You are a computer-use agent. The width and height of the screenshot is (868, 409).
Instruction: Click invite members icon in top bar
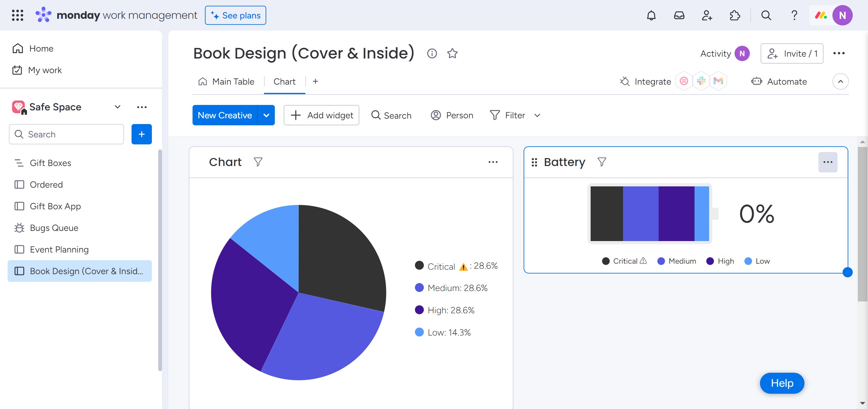click(707, 15)
